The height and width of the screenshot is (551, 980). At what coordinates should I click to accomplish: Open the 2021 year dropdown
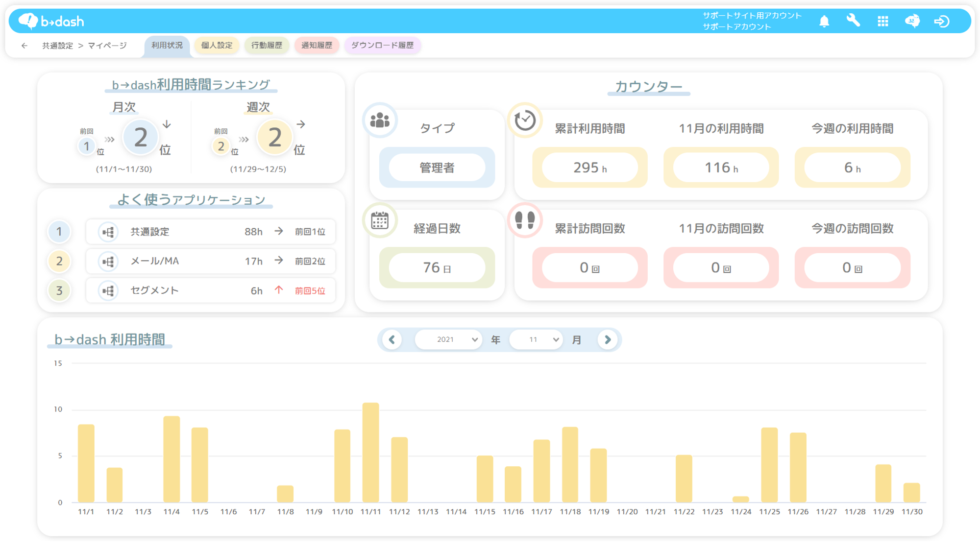(448, 339)
